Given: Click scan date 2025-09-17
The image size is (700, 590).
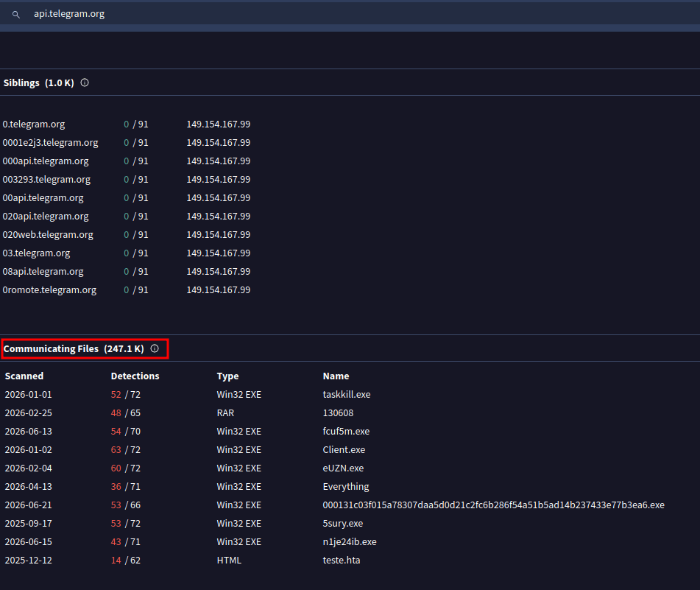Looking at the screenshot, I should click(x=28, y=524).
